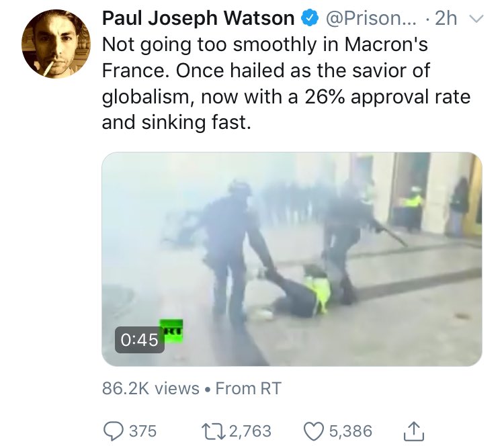Click the green RT logo on video

171,330
